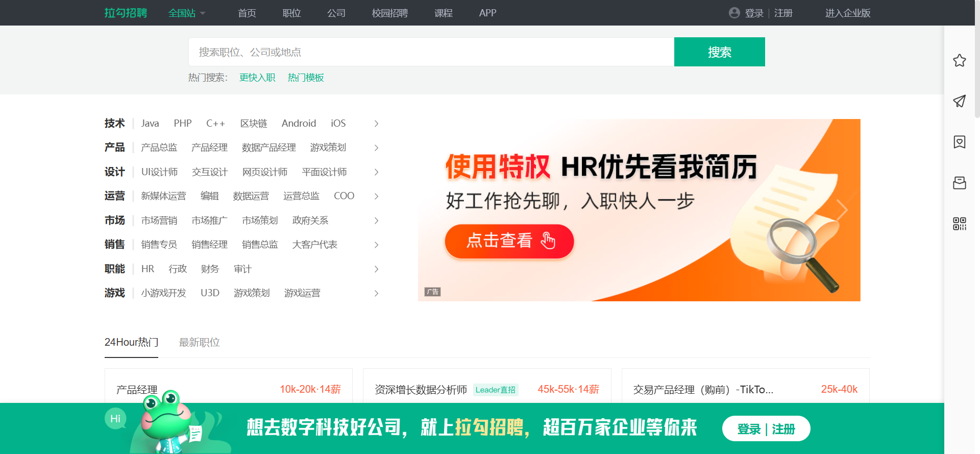Click the 政府关系 link
This screenshot has width=980, height=454.
[310, 221]
